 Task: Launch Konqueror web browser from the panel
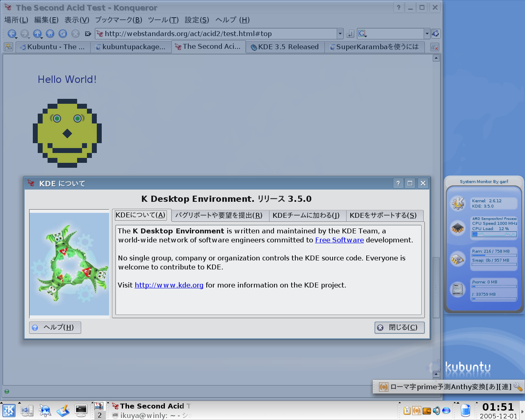45,410
